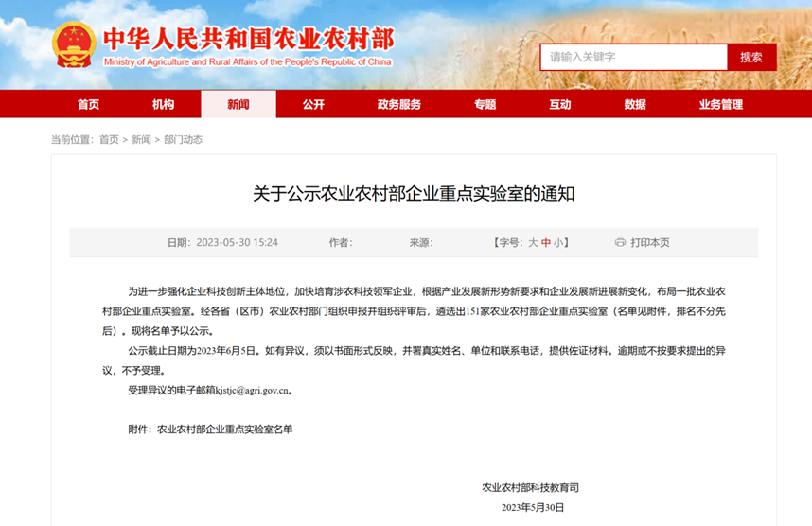Set font size to 小

(558, 242)
